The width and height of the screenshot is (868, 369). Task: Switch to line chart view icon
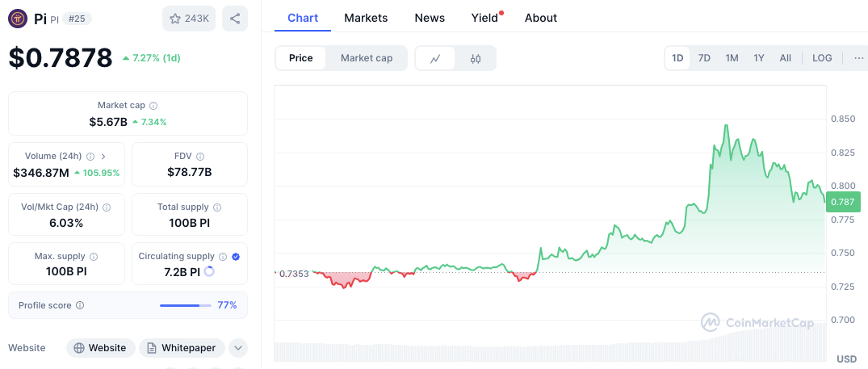[x=435, y=58]
